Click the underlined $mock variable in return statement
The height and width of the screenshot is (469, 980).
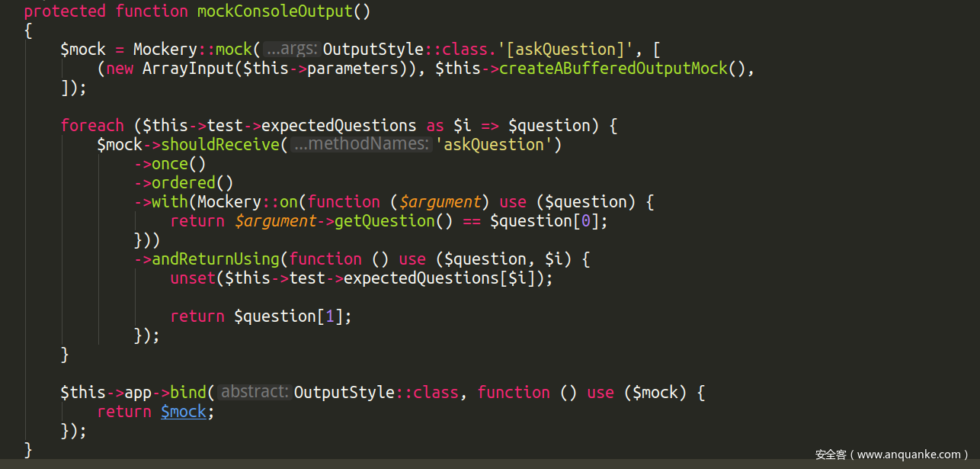coord(183,412)
